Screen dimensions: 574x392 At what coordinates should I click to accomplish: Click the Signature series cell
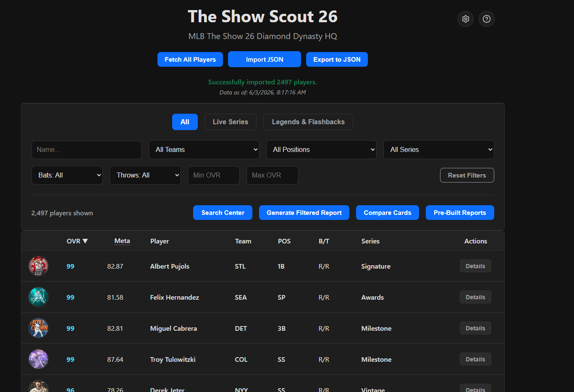[376, 266]
